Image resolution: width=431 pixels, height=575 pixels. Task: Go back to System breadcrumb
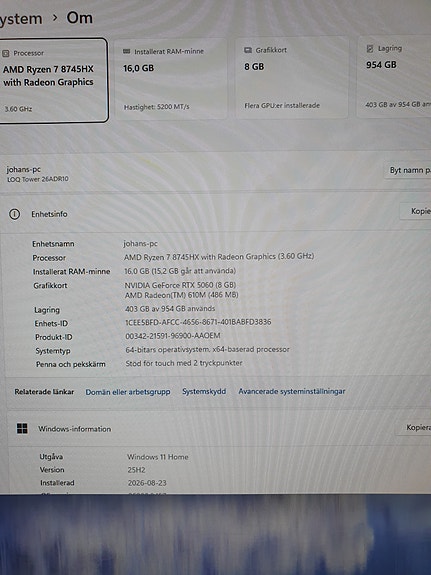(21, 19)
